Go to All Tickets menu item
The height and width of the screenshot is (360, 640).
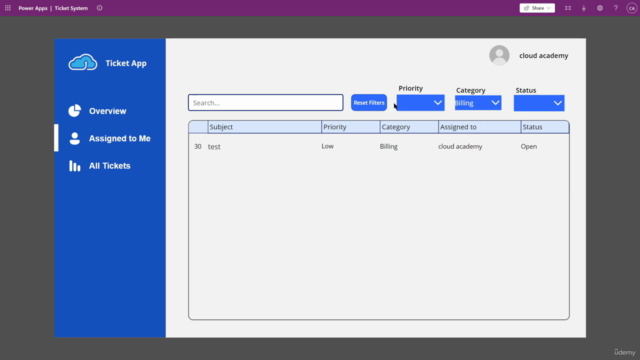pyautogui.click(x=110, y=166)
